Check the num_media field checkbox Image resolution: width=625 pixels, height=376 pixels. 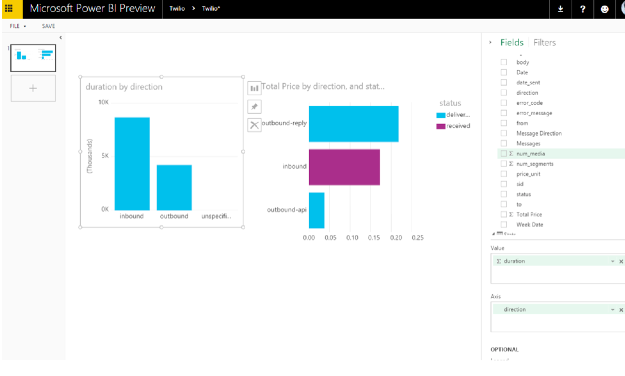pos(504,154)
